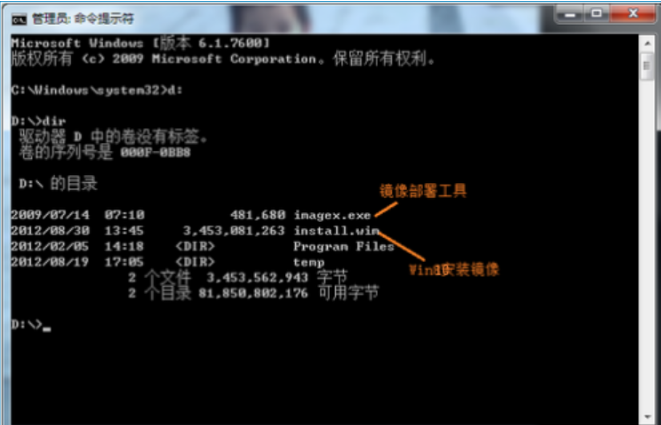Click the C:\Windows\system32>d: line
This screenshot has width=661, height=425.
[x=97, y=91]
